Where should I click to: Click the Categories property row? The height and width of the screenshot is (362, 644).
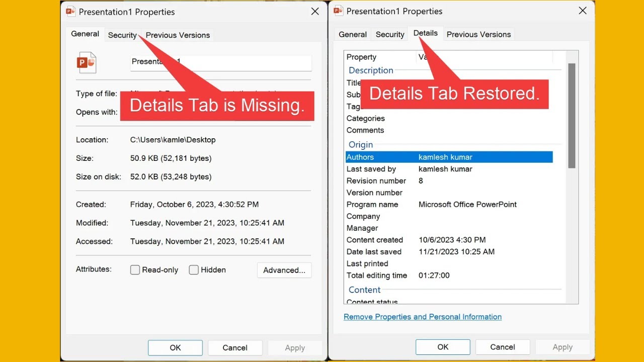click(x=449, y=119)
